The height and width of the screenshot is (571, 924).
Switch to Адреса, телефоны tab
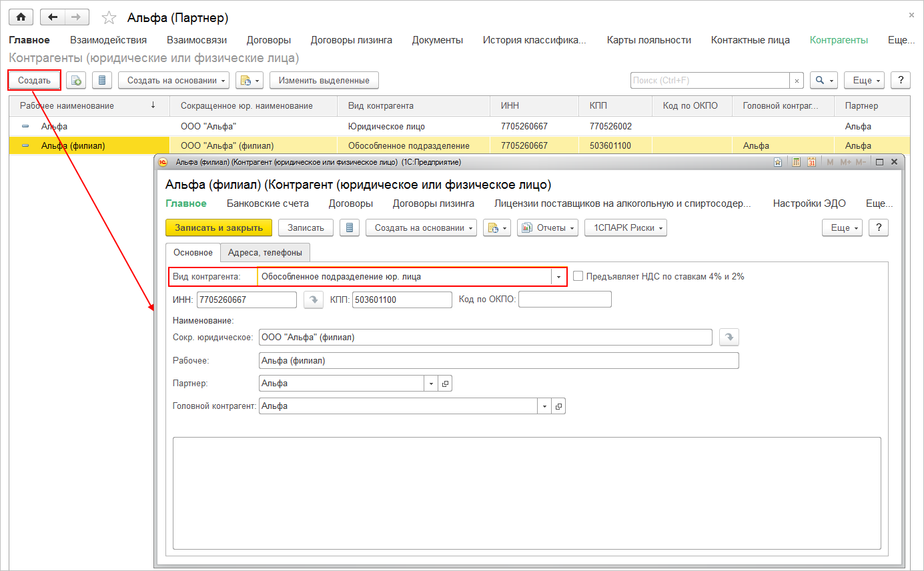(x=265, y=253)
